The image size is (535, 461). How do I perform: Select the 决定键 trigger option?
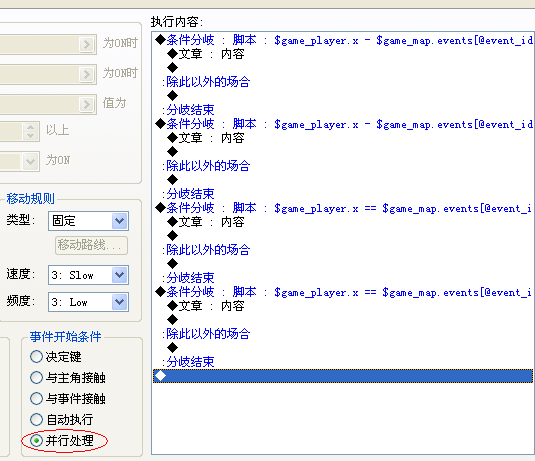[56, 357]
